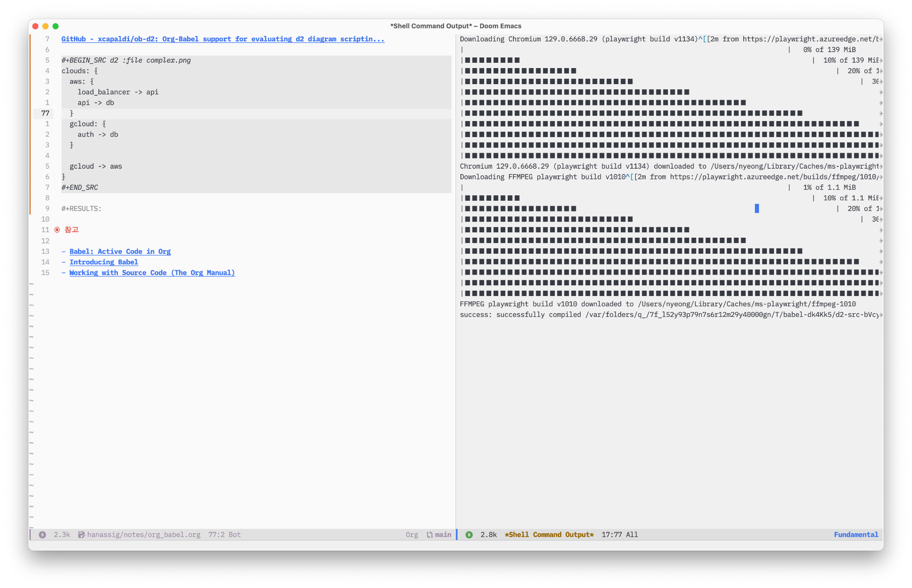Open the Introducing Babel link
Image resolution: width=912 pixels, height=588 pixels.
click(x=104, y=262)
